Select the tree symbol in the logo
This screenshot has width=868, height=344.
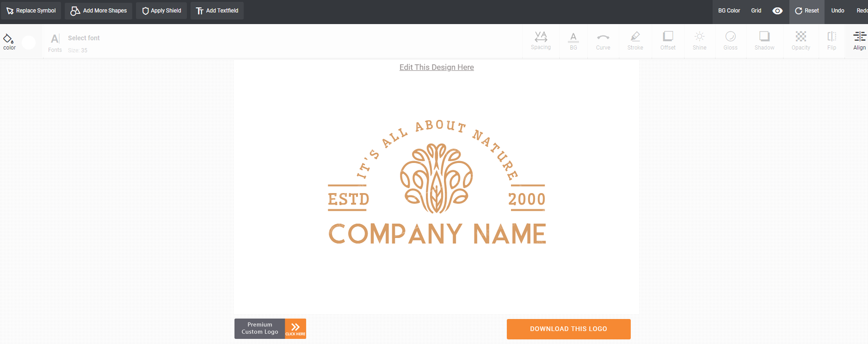[x=437, y=178]
